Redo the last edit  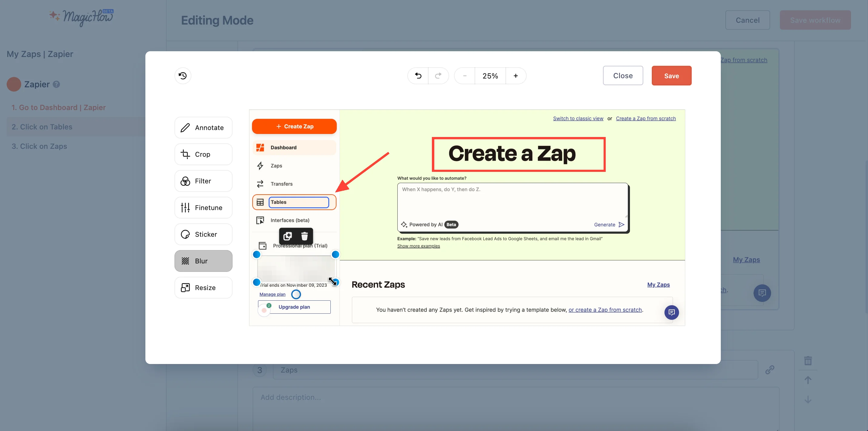(x=438, y=75)
